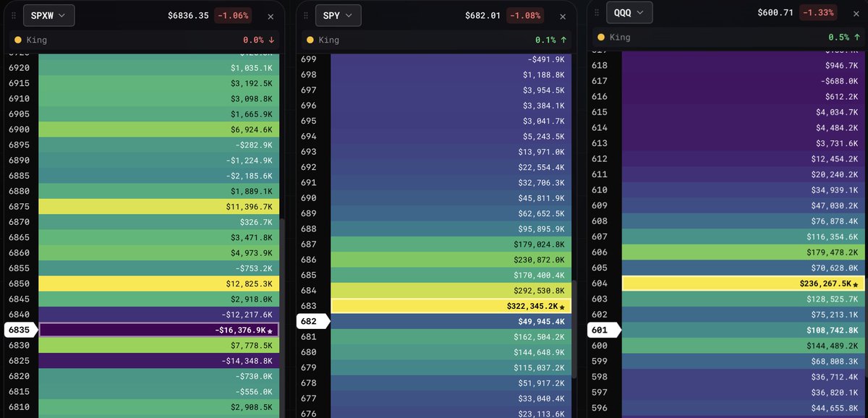
Task: Select the -$2,185.6K row at 6885
Action: click(159, 176)
